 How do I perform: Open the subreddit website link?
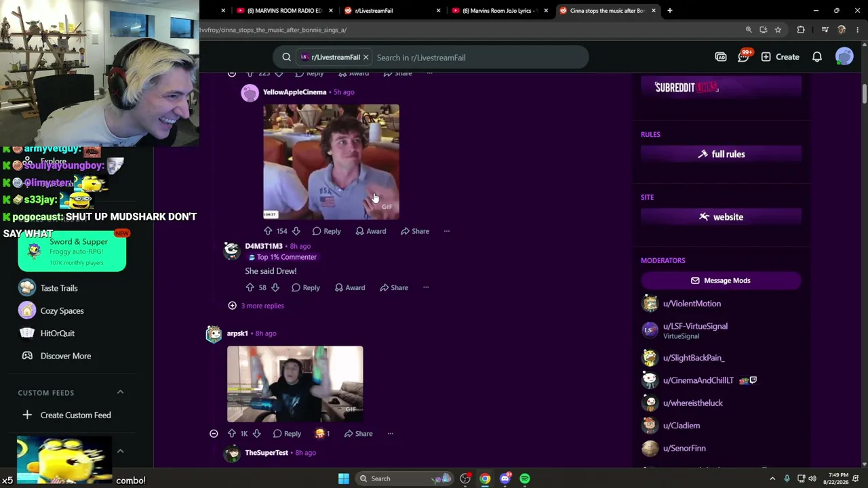click(x=722, y=217)
